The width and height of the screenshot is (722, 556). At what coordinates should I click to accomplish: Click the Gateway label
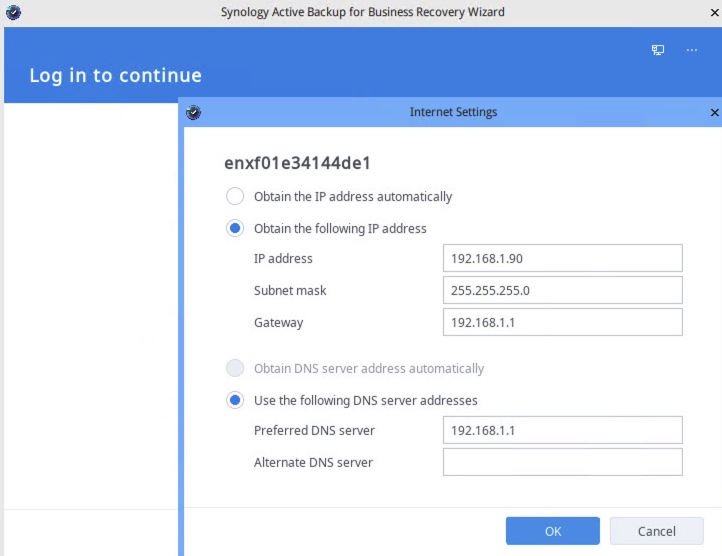pos(279,322)
